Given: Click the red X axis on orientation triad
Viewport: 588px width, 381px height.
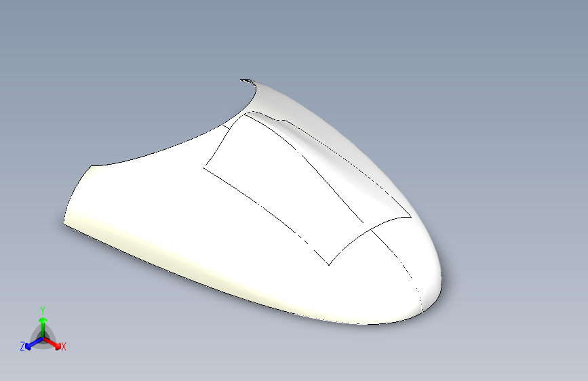Looking at the screenshot, I should 52,343.
